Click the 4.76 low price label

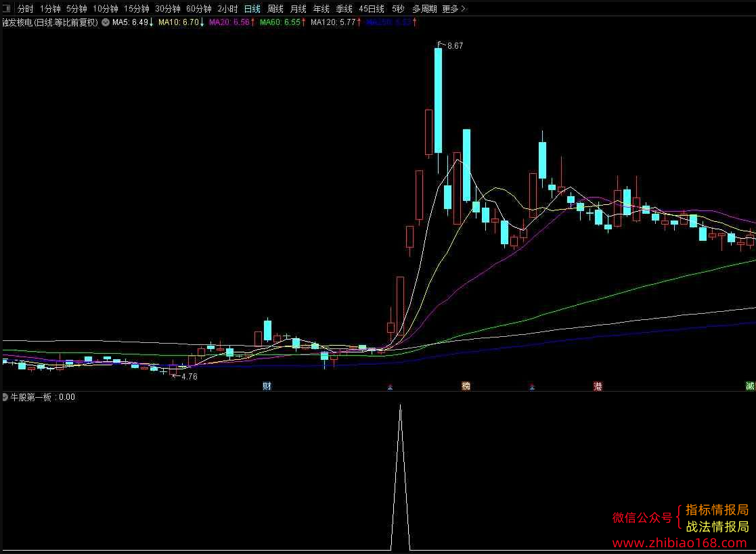click(x=190, y=377)
